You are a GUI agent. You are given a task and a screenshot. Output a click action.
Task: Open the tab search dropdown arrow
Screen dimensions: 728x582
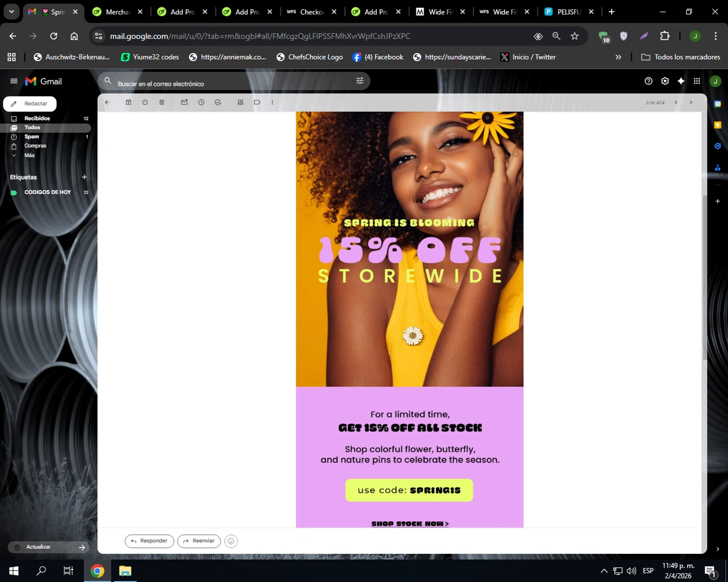[x=11, y=12]
